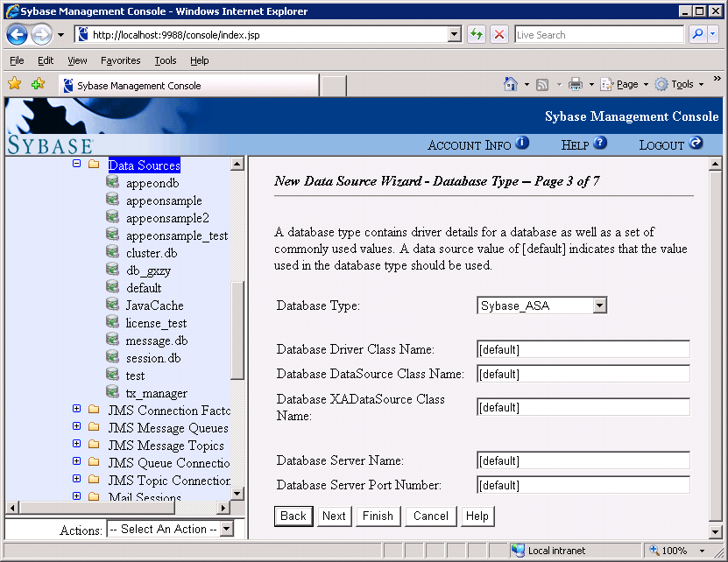Click the cluster.db data source icon
The width and height of the screenshot is (728, 562).
112,251
